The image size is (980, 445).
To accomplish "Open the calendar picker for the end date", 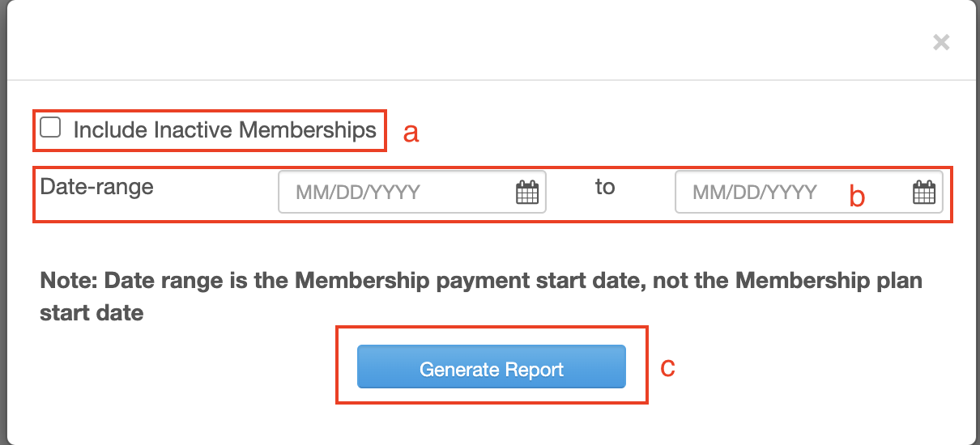I will 924,193.
